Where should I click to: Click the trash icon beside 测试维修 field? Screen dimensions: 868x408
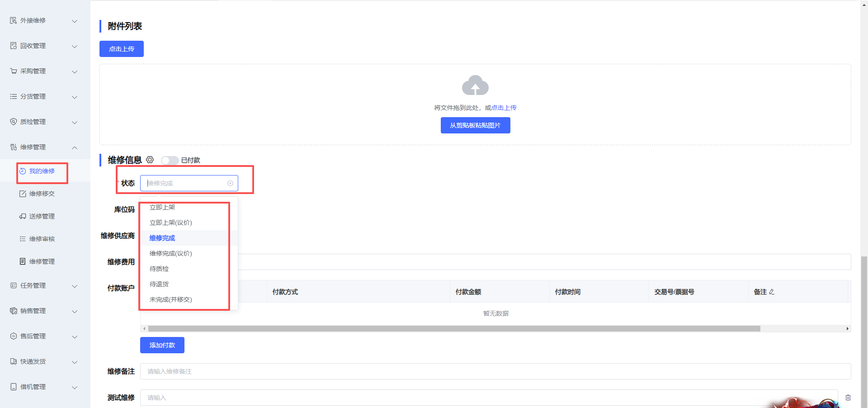(848, 398)
